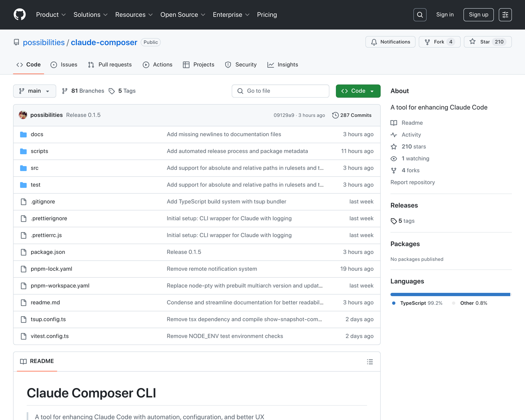Click the star icon beside 210 stars

click(x=394, y=147)
